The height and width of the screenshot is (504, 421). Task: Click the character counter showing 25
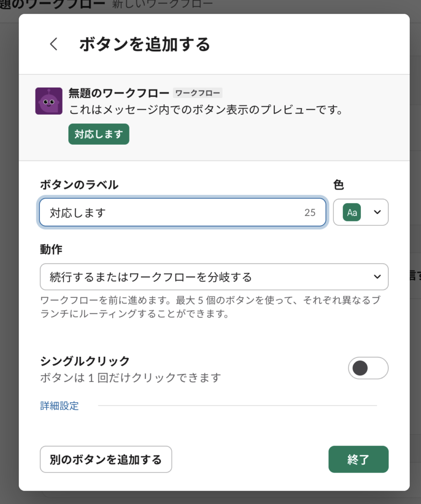coord(310,213)
